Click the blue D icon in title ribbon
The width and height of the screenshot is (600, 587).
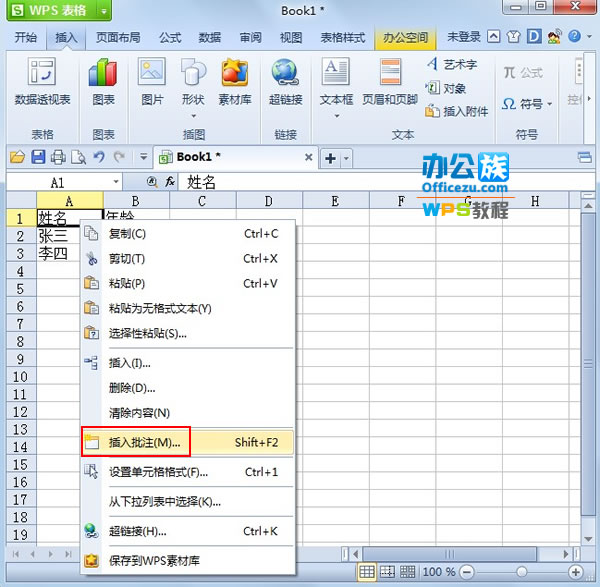click(x=534, y=37)
